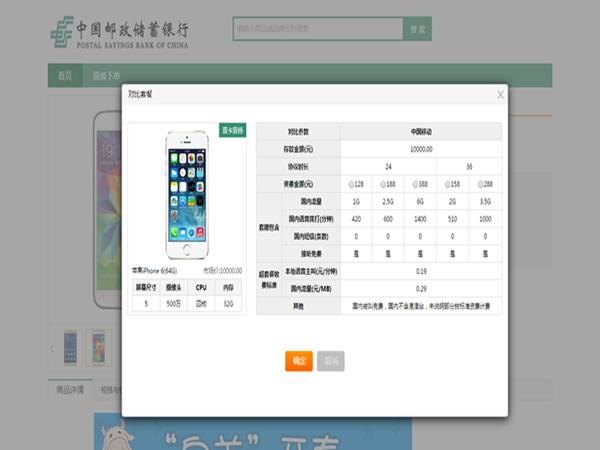The height and width of the screenshot is (450, 600).
Task: Open the 直接下单 nav tab
Action: click(106, 75)
